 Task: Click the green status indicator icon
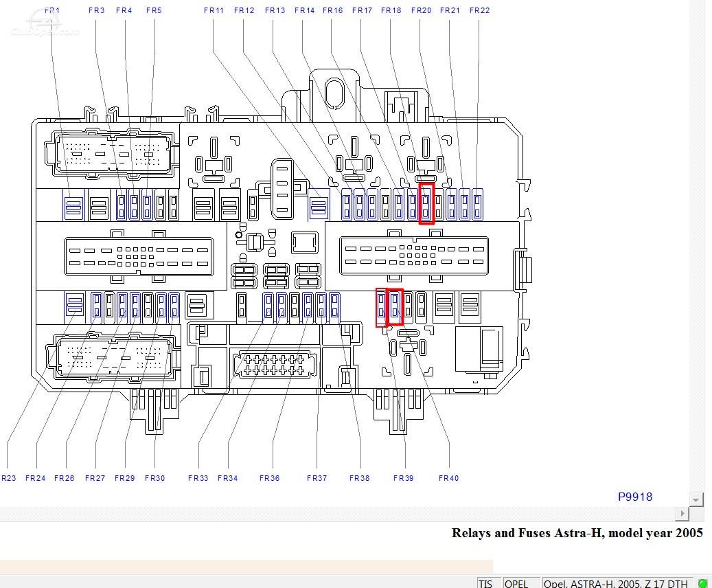tap(702, 583)
